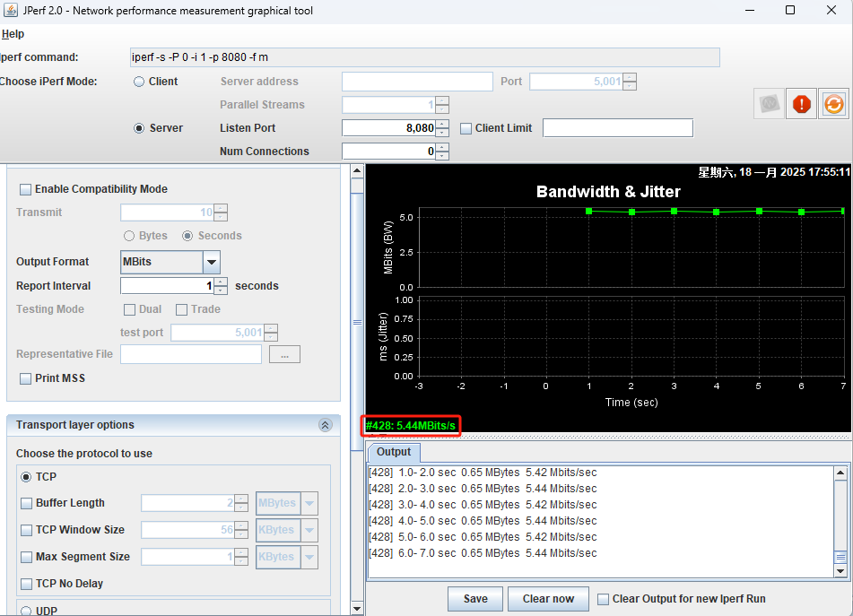This screenshot has width=853, height=616.
Task: Click the Java icon in title bar
Action: 13,11
